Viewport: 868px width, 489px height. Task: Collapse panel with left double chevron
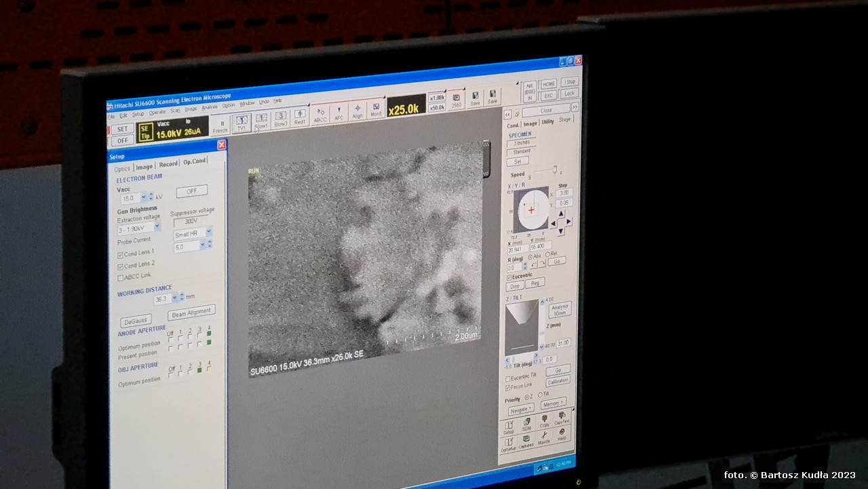pyautogui.click(x=507, y=115)
